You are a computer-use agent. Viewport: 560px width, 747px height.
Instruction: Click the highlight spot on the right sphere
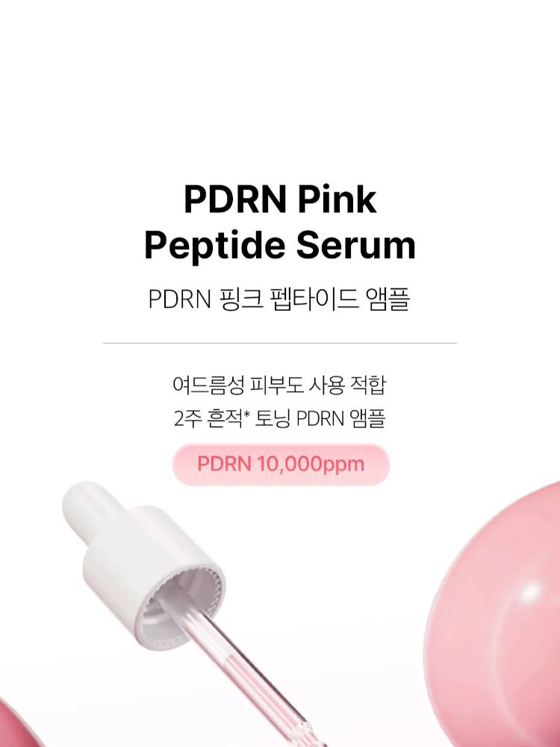click(x=530, y=594)
